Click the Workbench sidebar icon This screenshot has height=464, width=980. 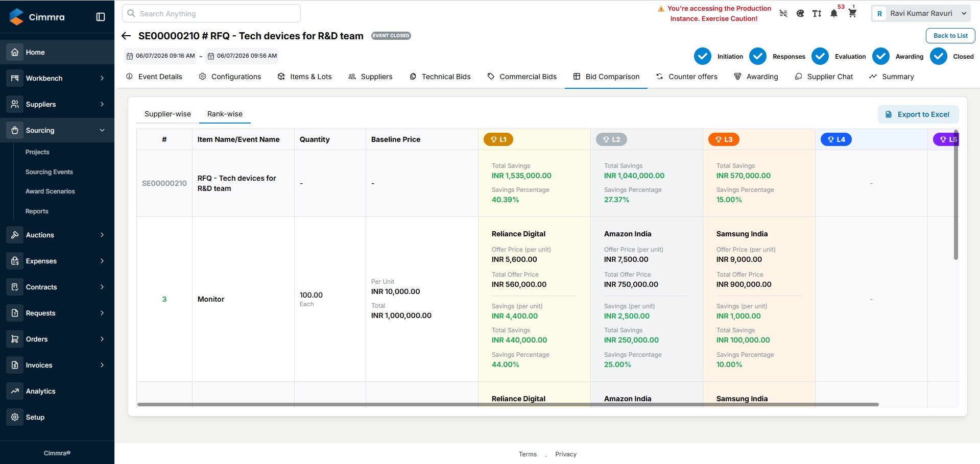pyautogui.click(x=15, y=78)
